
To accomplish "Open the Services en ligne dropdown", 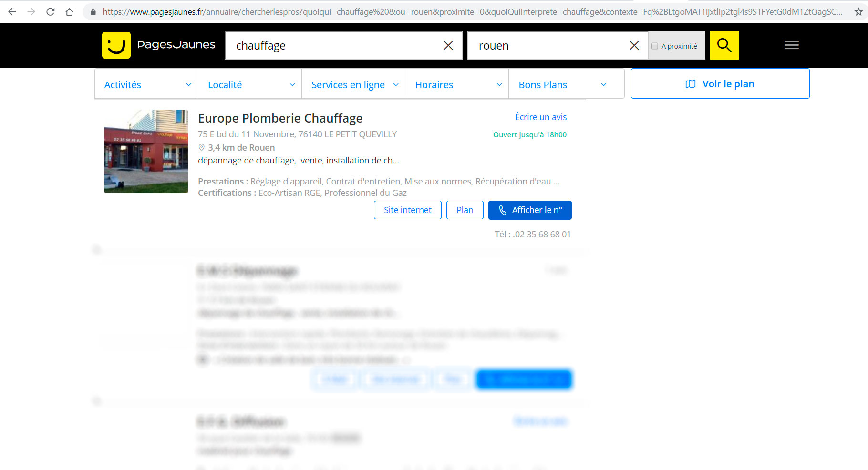I will (353, 84).
